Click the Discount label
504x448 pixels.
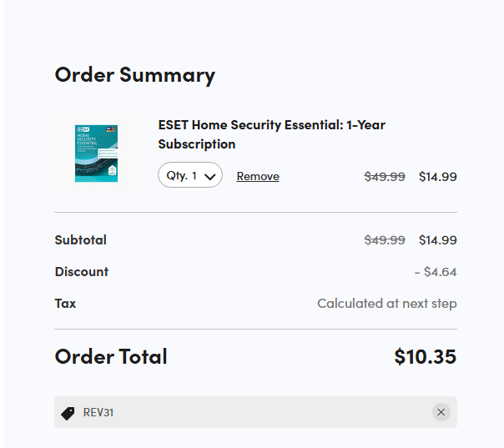pos(82,272)
